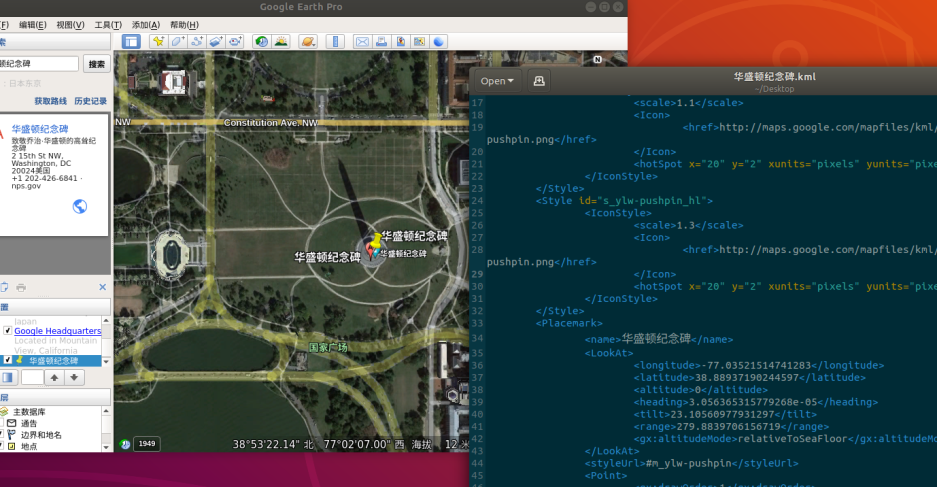The width and height of the screenshot is (937, 487).
Task: Click the latitude line in the KML editor
Action: [749, 378]
